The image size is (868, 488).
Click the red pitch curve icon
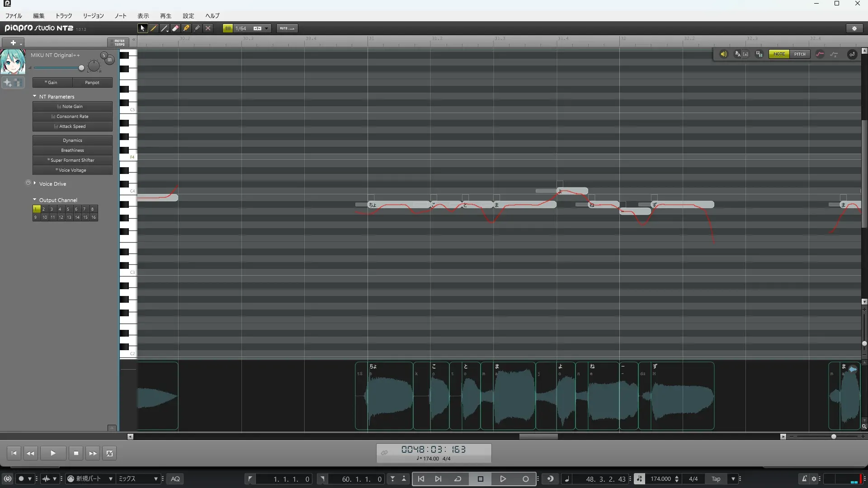820,54
